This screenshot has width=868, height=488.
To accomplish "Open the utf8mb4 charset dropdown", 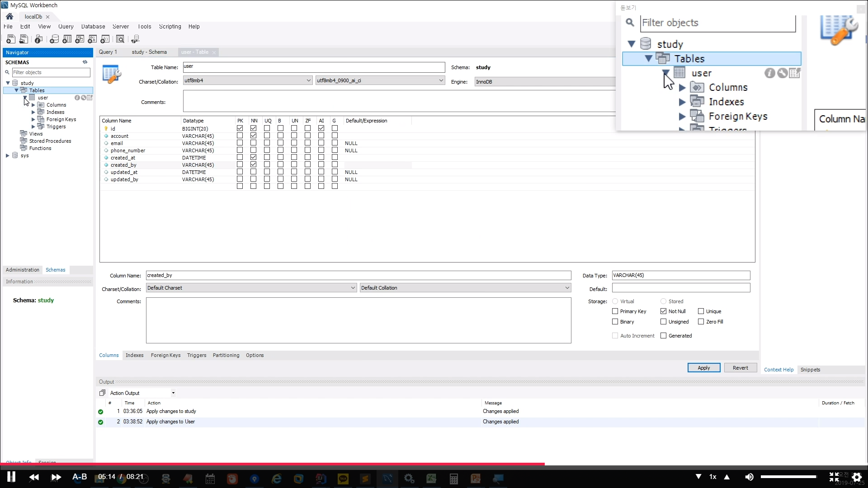I will click(x=308, y=80).
